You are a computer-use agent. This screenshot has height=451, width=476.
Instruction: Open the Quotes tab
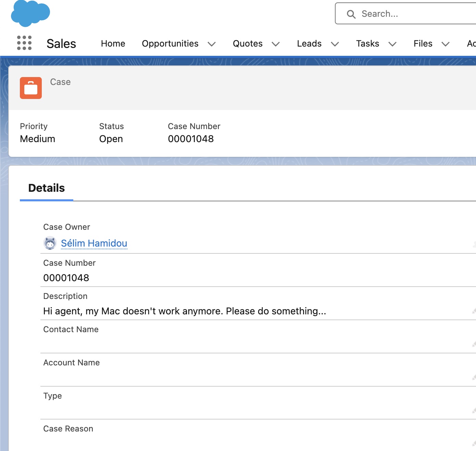click(x=248, y=43)
